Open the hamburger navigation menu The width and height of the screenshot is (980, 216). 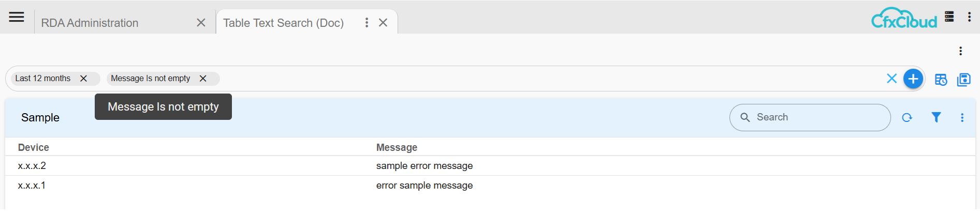(17, 17)
